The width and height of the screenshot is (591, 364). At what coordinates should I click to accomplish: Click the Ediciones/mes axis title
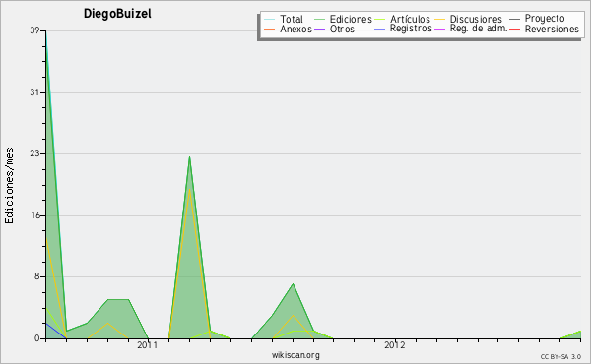coord(9,185)
